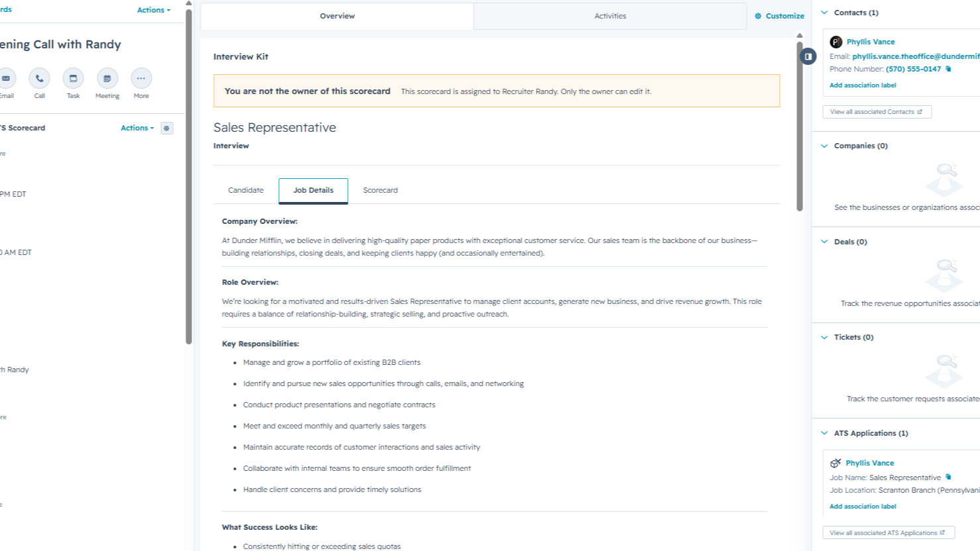Click the Interview Kit vertical scrollbar
The height and width of the screenshot is (551, 980).
tap(800, 126)
